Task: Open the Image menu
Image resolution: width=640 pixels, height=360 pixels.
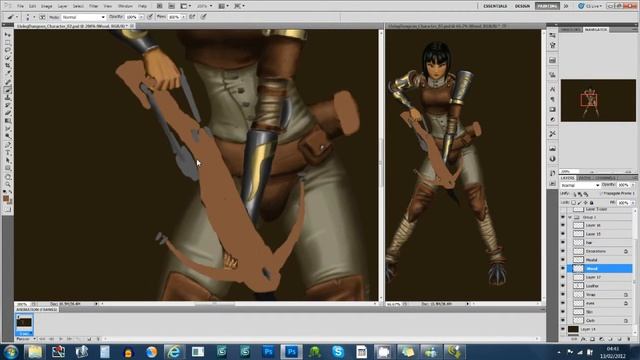Action: [47, 6]
